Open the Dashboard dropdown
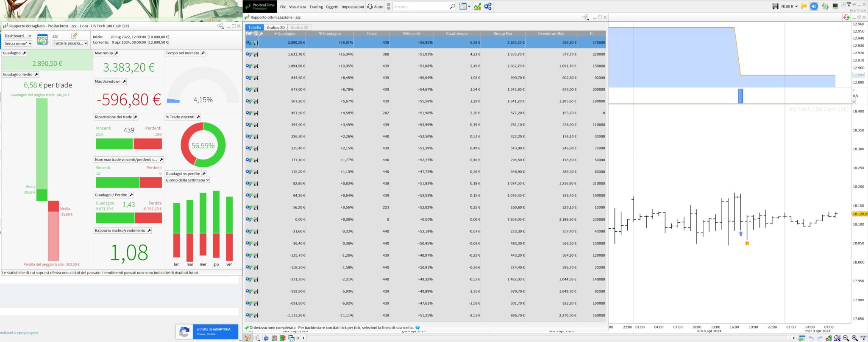Viewport: 868px width, 342px height. click(x=18, y=36)
